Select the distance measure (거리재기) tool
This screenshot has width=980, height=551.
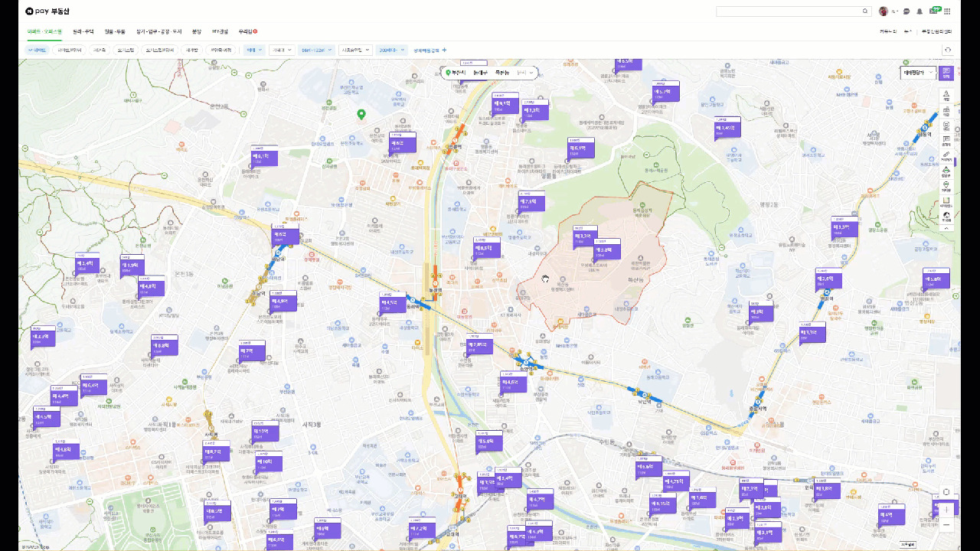[x=946, y=156]
